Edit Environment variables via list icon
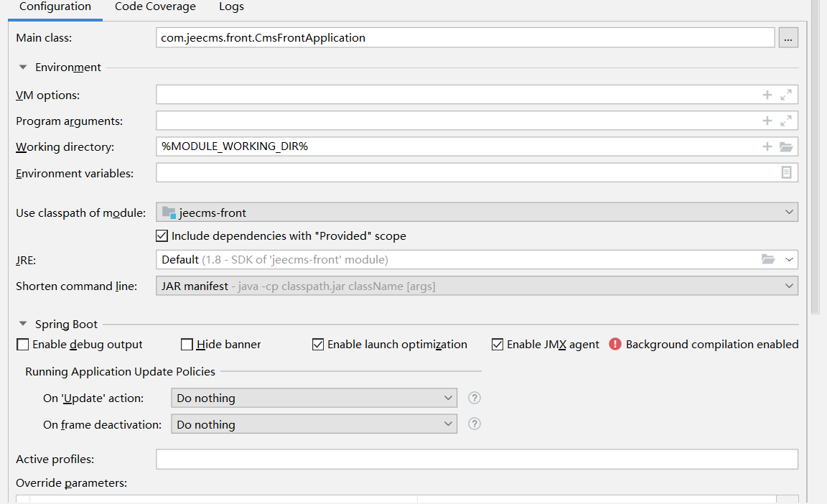Image resolution: width=827 pixels, height=504 pixels. tap(786, 172)
